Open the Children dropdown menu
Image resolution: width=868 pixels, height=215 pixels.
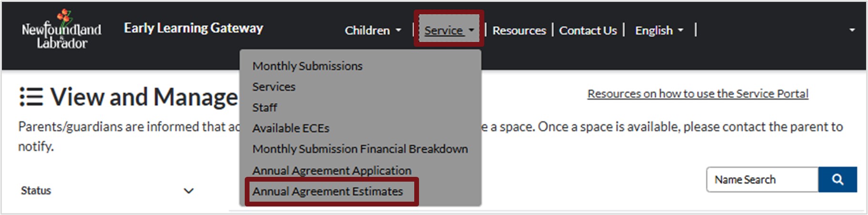[372, 31]
